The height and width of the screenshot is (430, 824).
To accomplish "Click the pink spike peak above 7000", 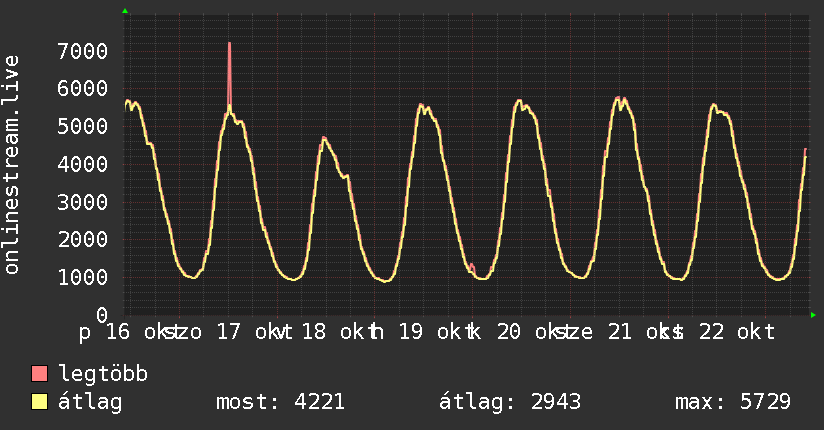I will [x=230, y=44].
